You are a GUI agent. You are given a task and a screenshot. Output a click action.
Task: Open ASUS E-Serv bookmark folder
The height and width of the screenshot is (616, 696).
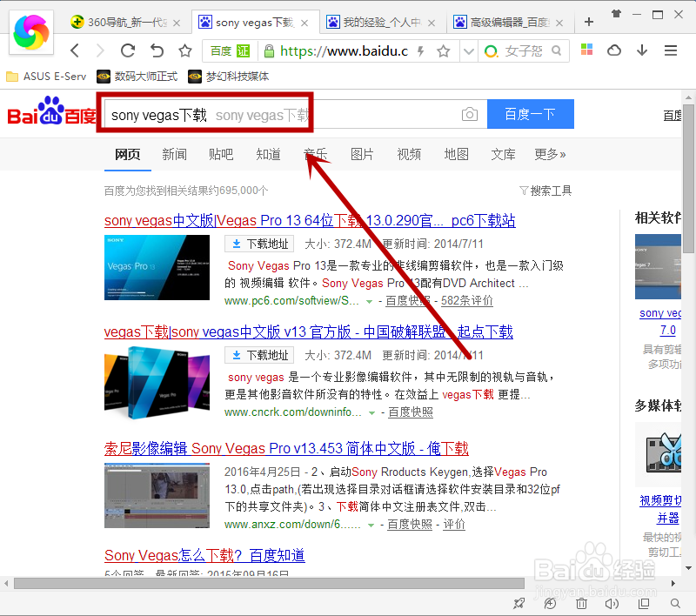[46, 77]
